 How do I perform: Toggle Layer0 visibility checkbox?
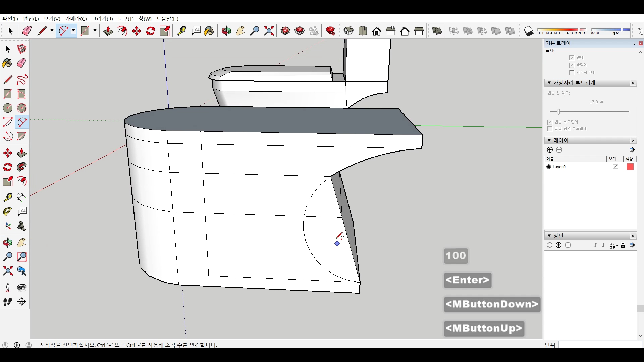(x=615, y=167)
